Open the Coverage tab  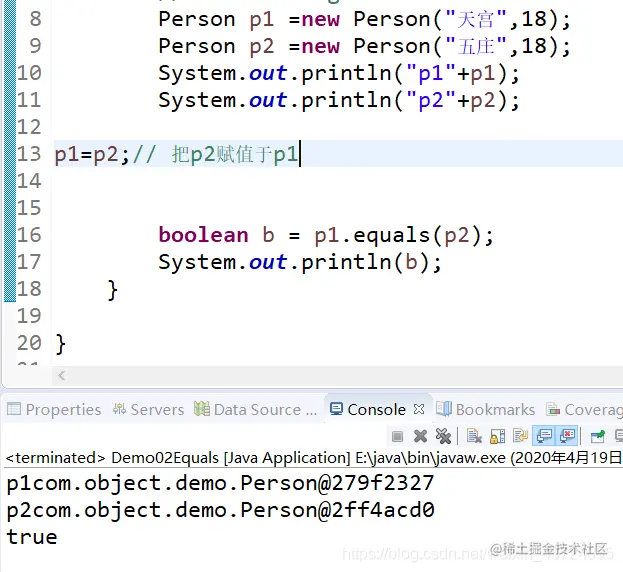[584, 409]
